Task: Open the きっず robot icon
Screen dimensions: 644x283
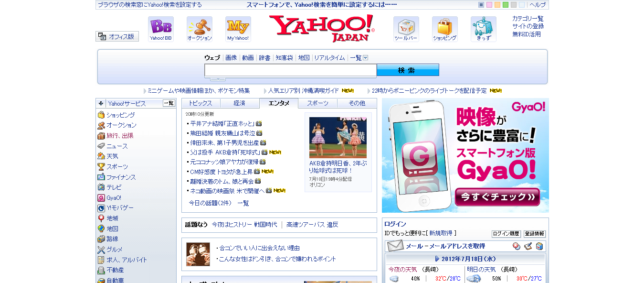Action: pos(484,29)
